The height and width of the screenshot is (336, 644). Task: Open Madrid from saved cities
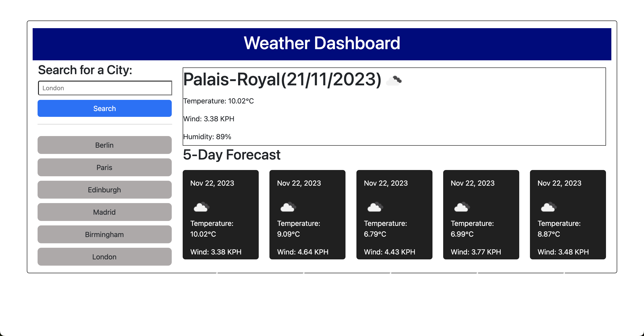[x=104, y=212]
